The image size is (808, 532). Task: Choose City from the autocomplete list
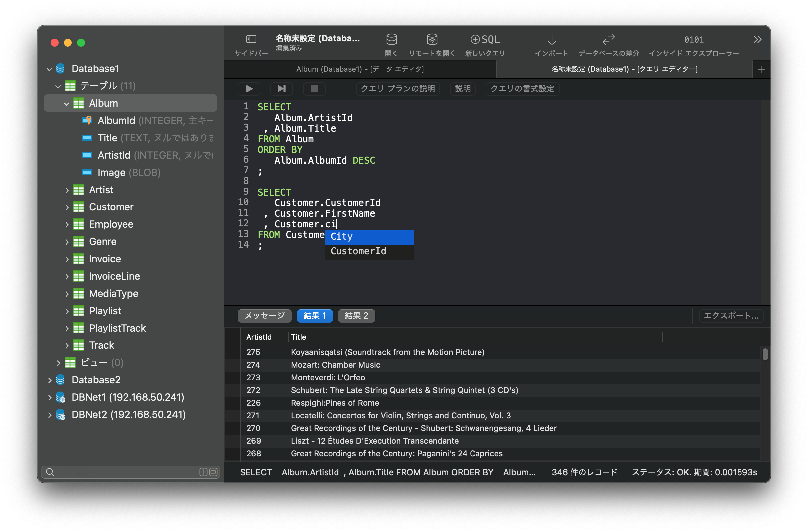(x=369, y=237)
